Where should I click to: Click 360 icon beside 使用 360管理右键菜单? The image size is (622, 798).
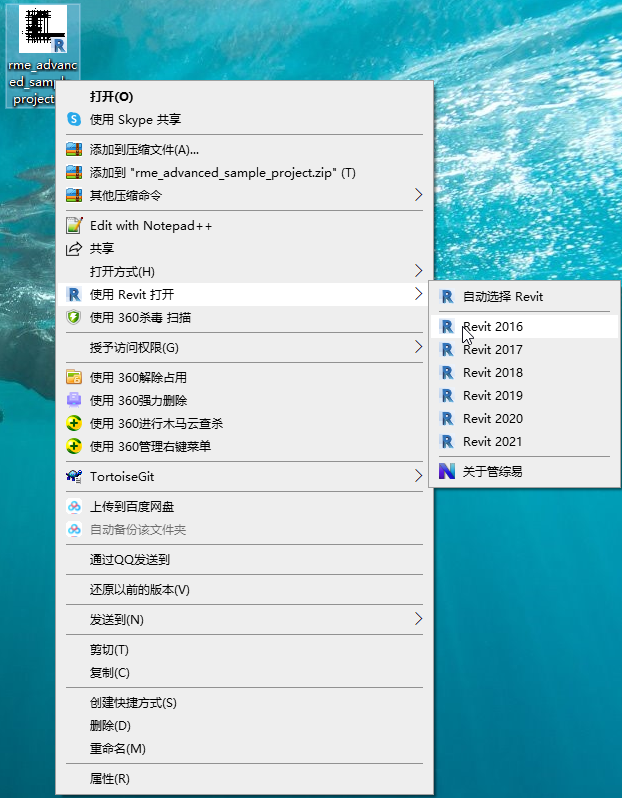[x=74, y=446]
